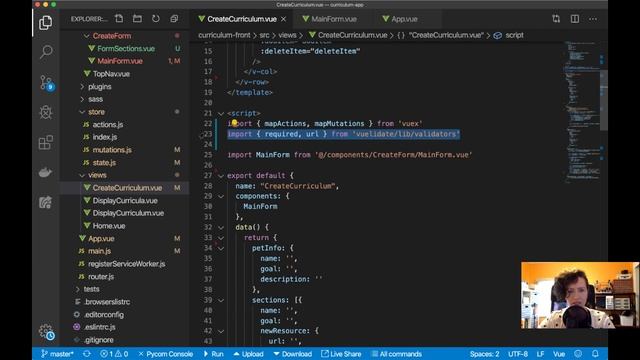Click 'src' in the breadcrumb path
The height and width of the screenshot is (360, 640).
[x=264, y=35]
